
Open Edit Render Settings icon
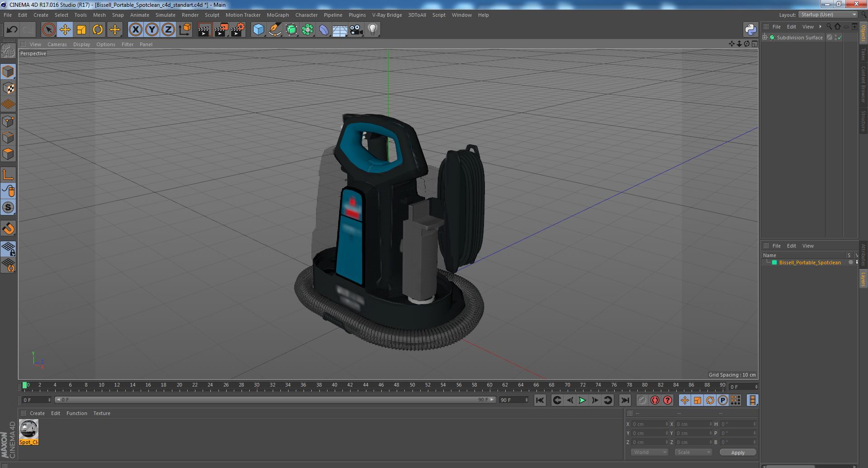pos(238,30)
